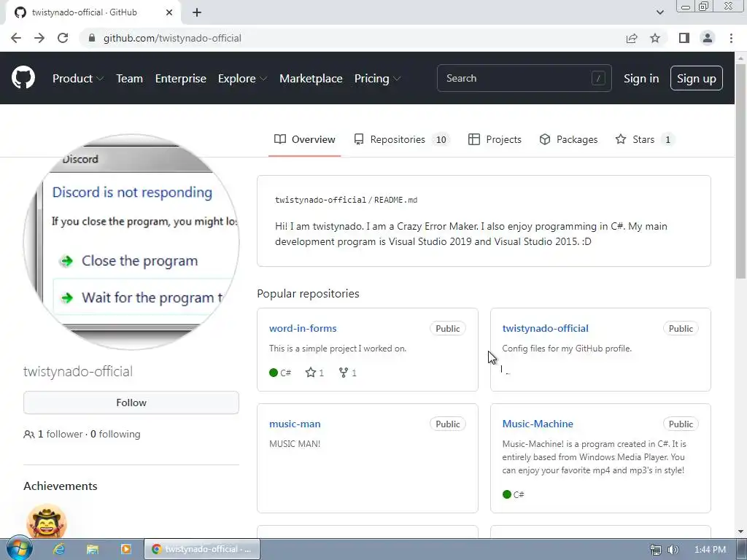Reload the page with the refresh icon

tap(63, 38)
